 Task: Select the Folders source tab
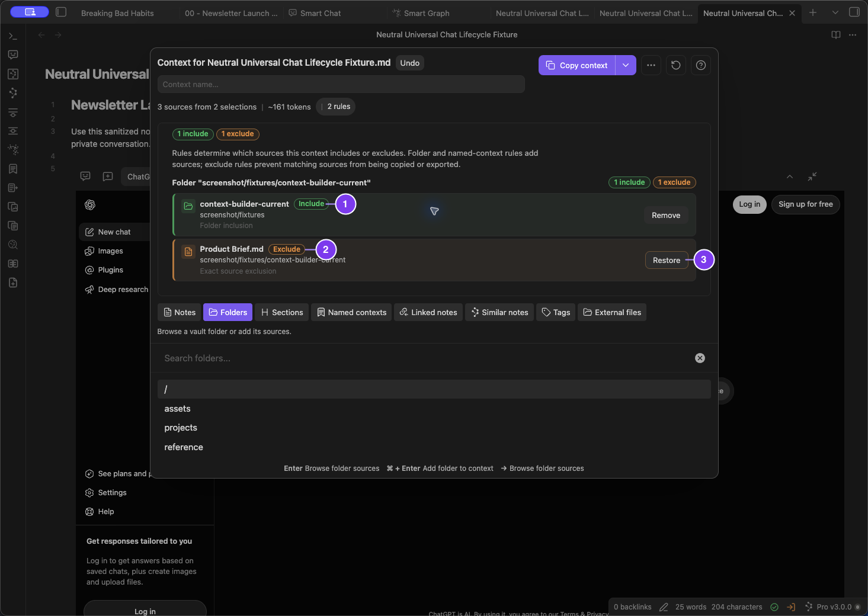click(228, 312)
